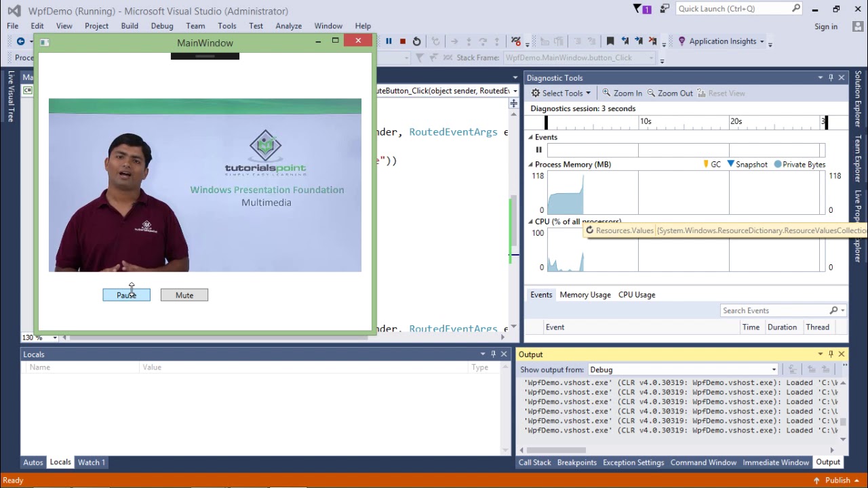Open the Call Stack tab
This screenshot has height=488, width=868.
535,462
